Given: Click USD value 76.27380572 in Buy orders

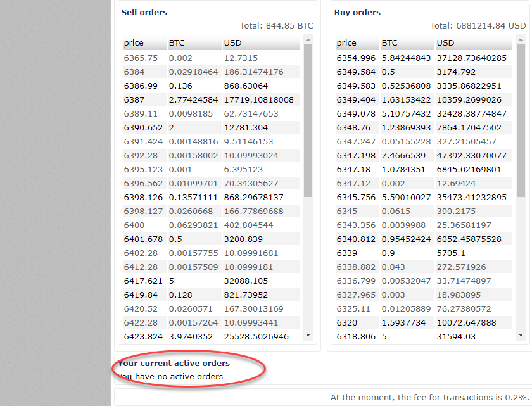Looking at the screenshot, I should click(x=464, y=308).
